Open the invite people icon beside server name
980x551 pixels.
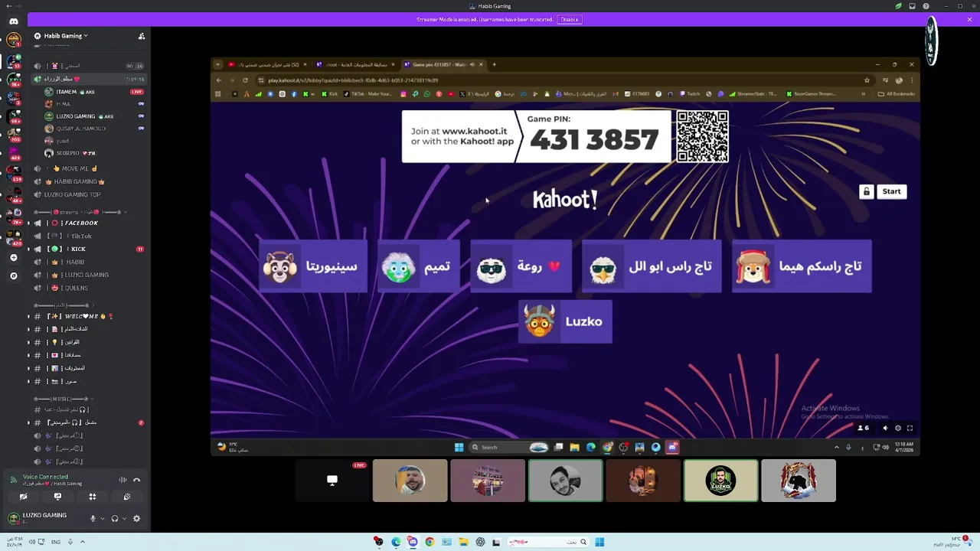[141, 36]
